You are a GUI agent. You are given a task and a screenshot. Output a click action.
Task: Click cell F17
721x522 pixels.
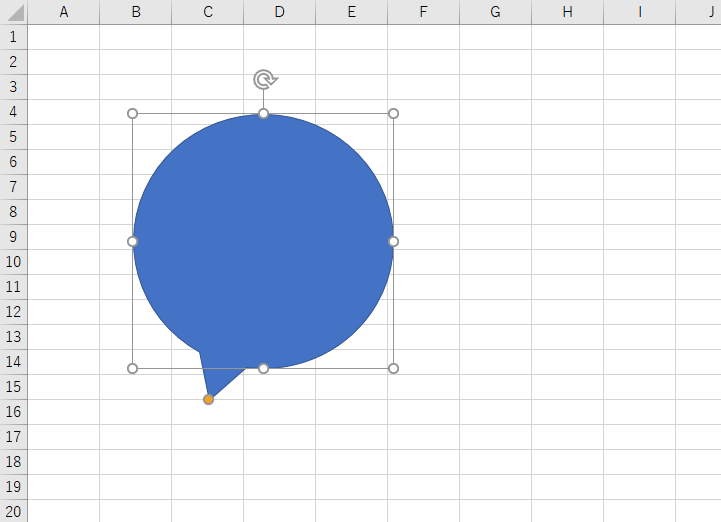423,437
